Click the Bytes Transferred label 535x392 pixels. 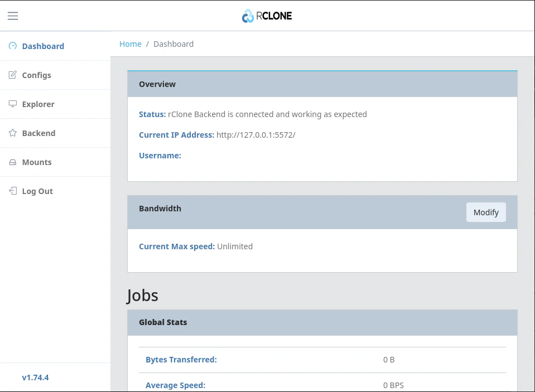181,360
